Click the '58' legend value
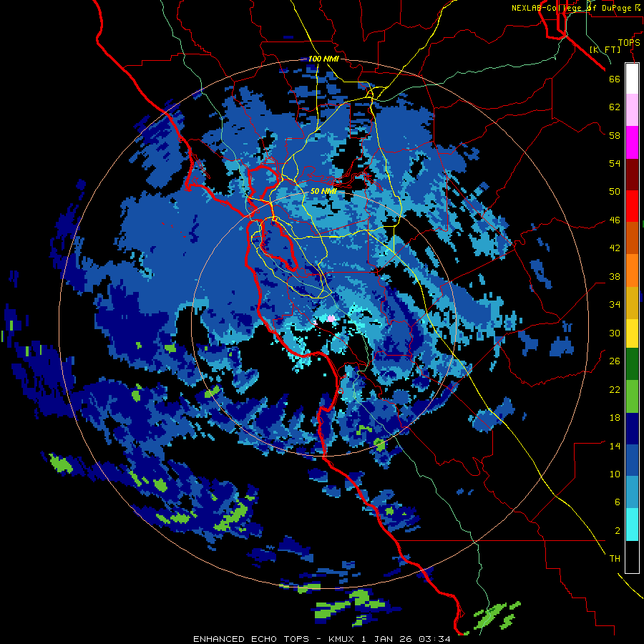 coord(615,135)
